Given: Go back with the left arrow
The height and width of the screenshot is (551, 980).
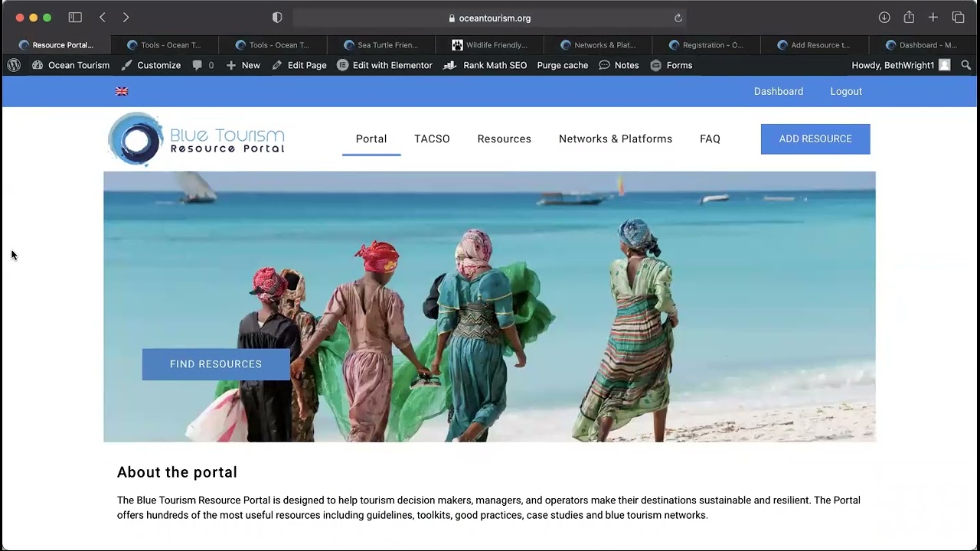Looking at the screenshot, I should pos(103,18).
